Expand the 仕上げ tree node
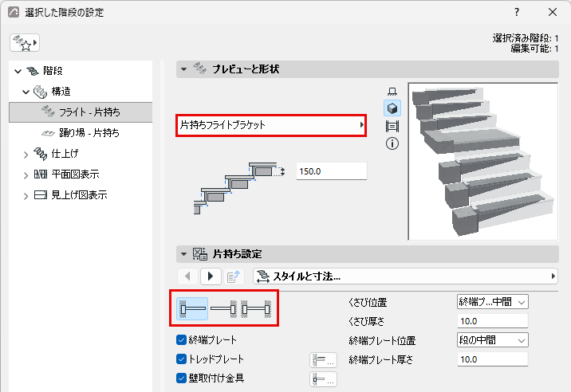The height and width of the screenshot is (392, 571). [26, 155]
